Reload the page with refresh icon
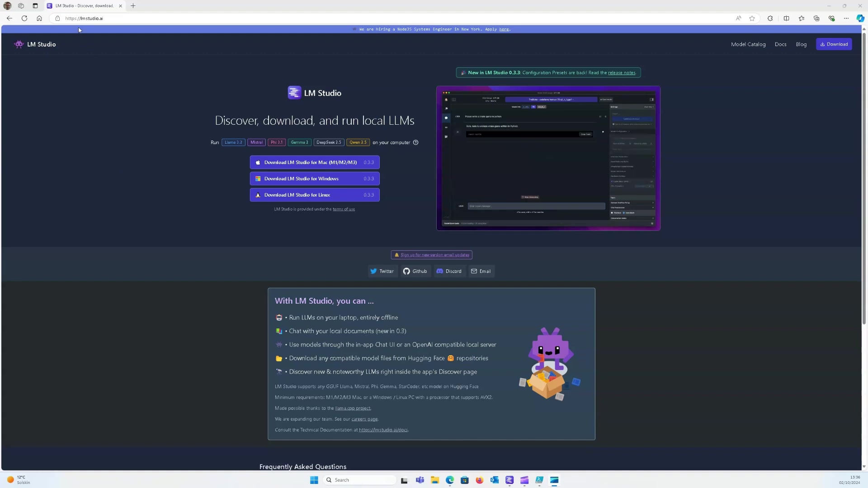 [24, 18]
